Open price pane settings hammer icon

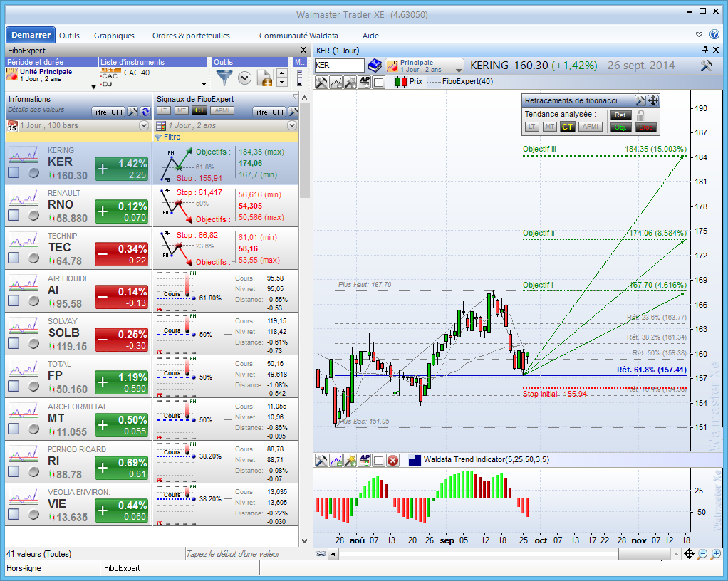tap(321, 82)
